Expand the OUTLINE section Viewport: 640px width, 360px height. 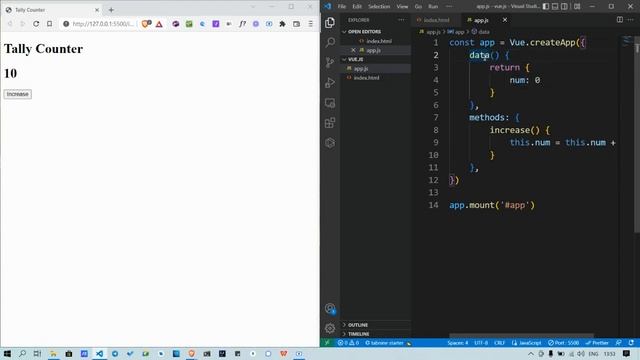point(376,325)
